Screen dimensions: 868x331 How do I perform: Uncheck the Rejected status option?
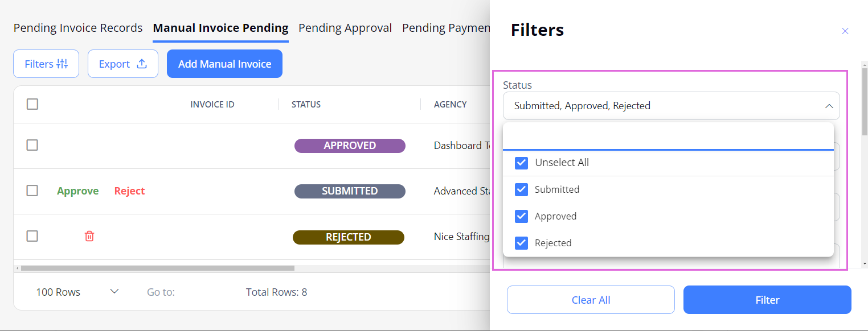521,243
